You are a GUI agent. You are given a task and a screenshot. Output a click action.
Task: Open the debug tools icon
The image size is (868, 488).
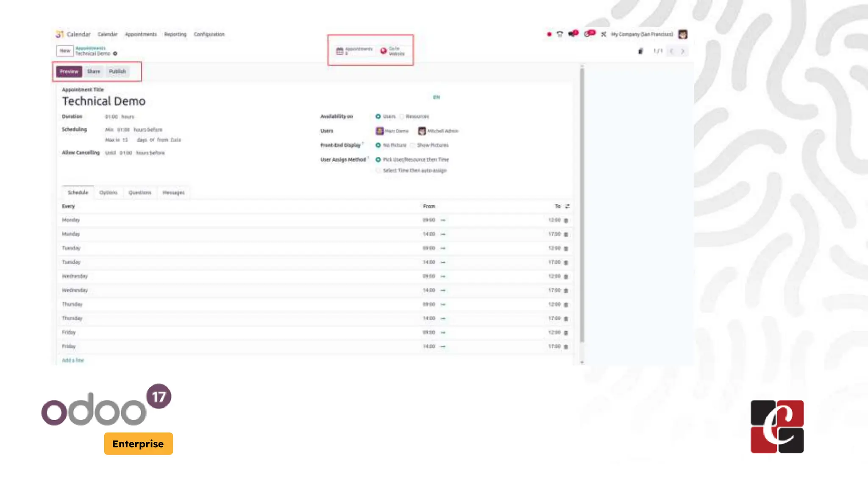click(604, 34)
